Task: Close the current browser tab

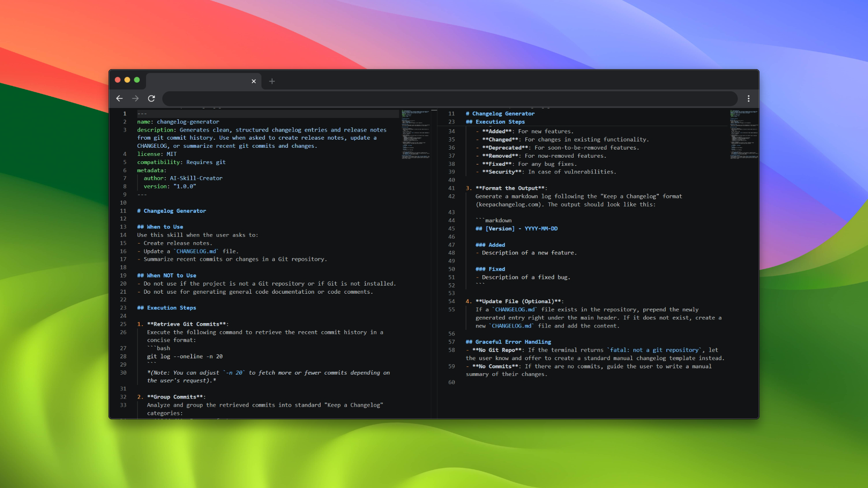Action: pyautogui.click(x=254, y=81)
